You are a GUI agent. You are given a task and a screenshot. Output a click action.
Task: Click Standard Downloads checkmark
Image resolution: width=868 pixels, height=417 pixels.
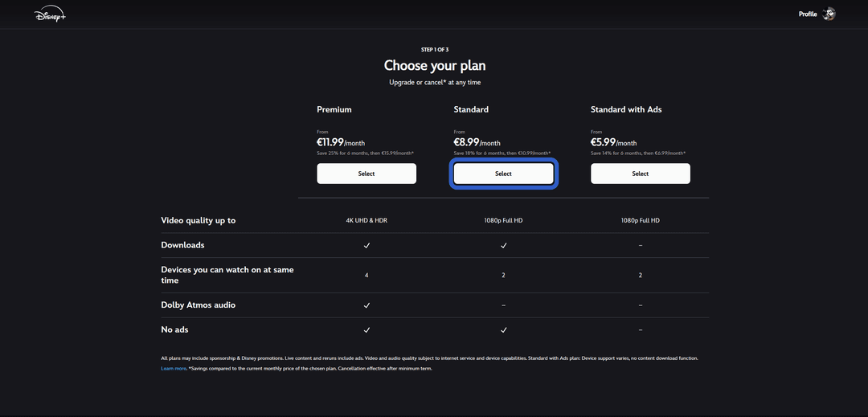[x=503, y=246]
